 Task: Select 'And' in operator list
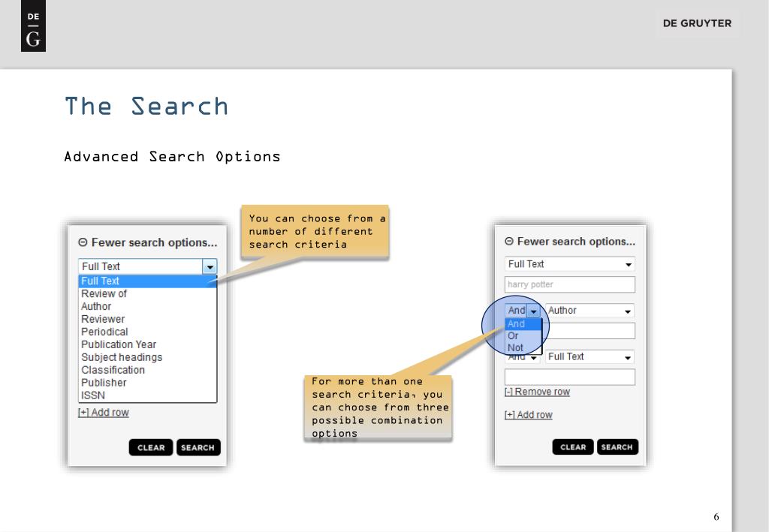point(523,324)
